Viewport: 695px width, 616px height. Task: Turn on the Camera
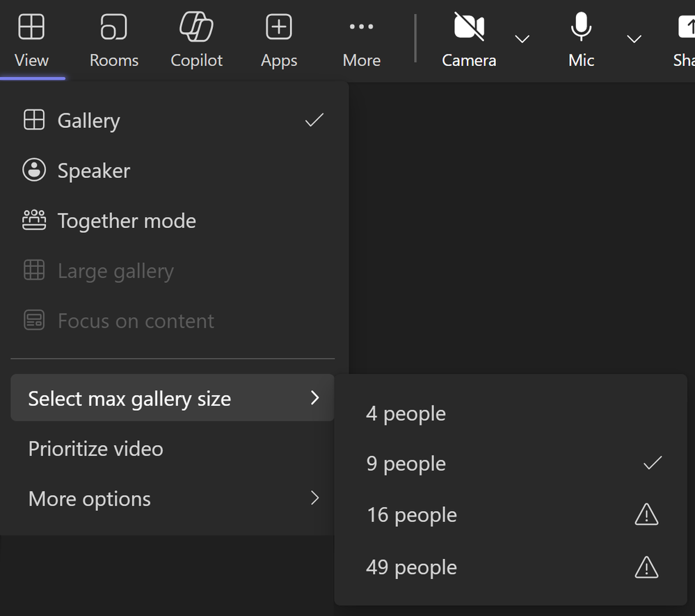[469, 40]
